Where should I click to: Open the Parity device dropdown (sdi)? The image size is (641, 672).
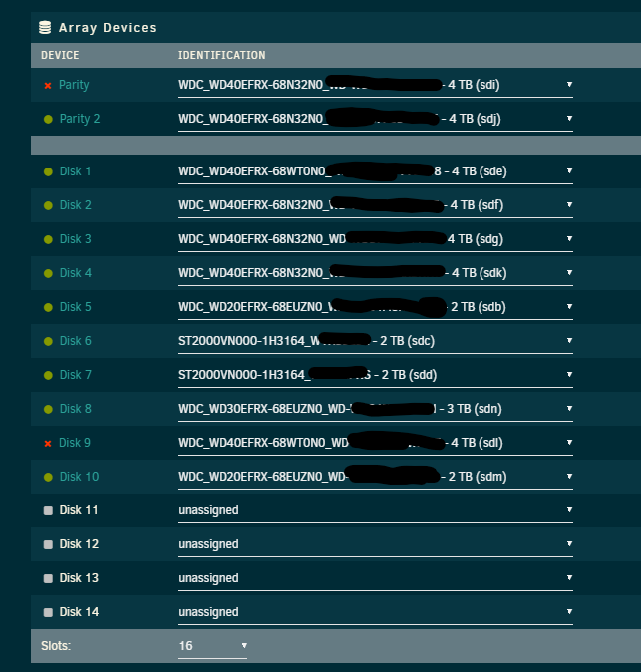[376, 85]
